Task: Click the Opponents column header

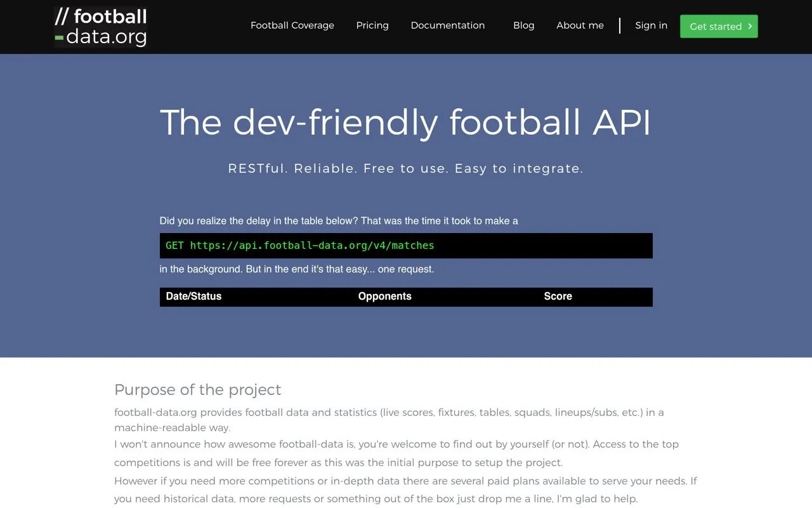Action: [384, 297]
